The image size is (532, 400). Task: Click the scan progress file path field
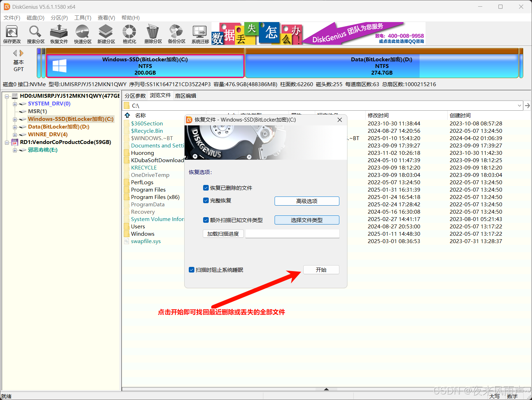[x=292, y=234]
